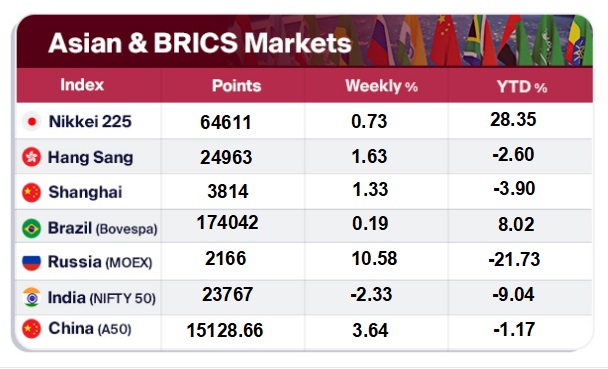Screen dimensions: 608x369
Task: Sort by the Points column header
Action: point(237,86)
